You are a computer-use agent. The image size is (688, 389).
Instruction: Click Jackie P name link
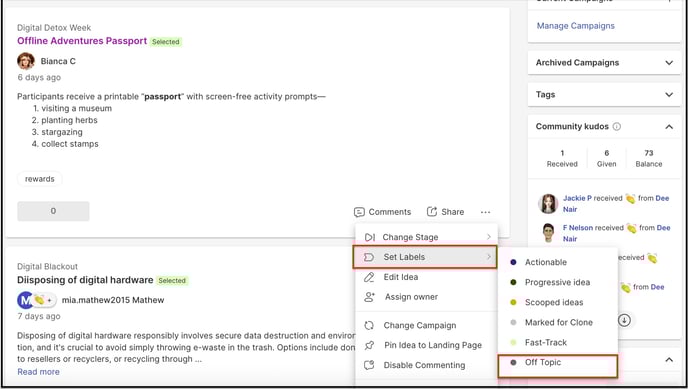(577, 198)
